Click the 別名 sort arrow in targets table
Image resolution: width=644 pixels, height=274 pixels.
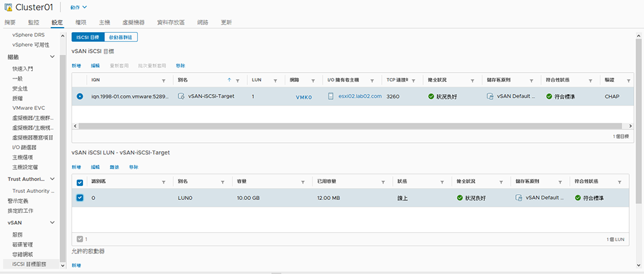point(229,80)
